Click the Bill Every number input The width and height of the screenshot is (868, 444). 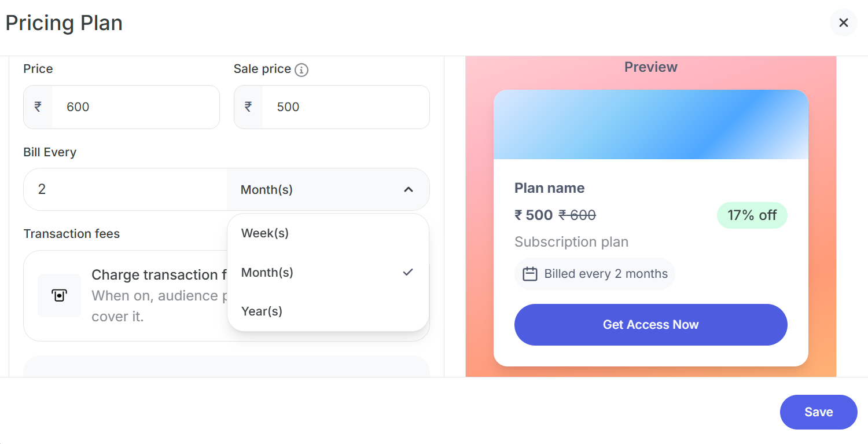pyautogui.click(x=125, y=189)
